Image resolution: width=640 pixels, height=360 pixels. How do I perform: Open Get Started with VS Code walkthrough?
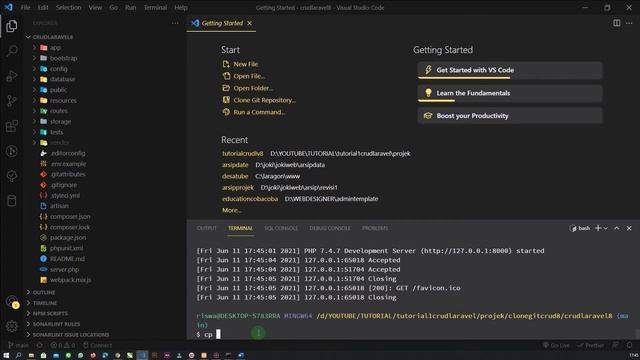(510, 70)
